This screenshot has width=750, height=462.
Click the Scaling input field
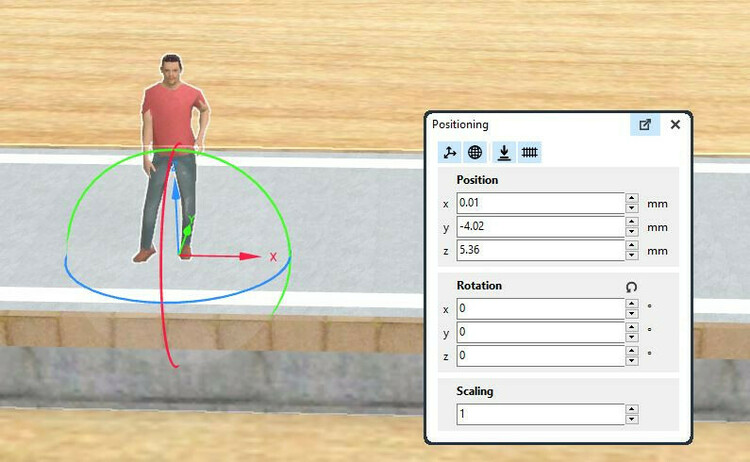click(540, 414)
